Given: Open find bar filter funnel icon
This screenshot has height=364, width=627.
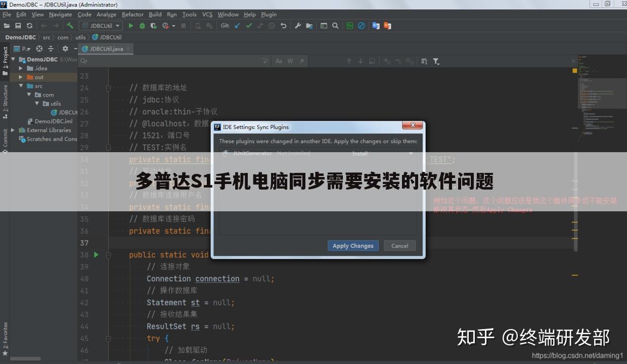Looking at the screenshot, I should (x=436, y=61).
